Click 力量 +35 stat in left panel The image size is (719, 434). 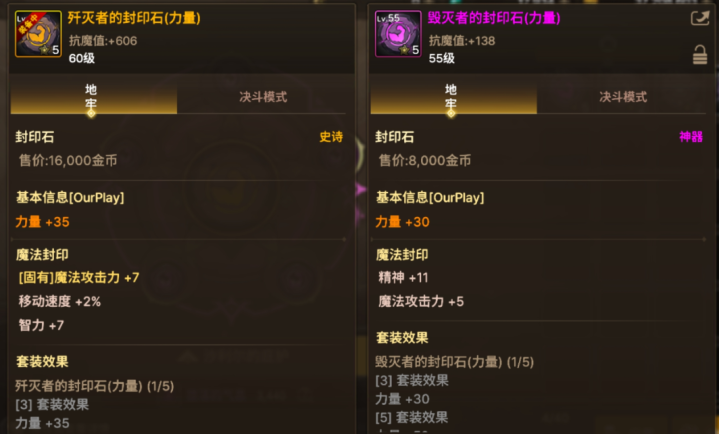pyautogui.click(x=42, y=222)
